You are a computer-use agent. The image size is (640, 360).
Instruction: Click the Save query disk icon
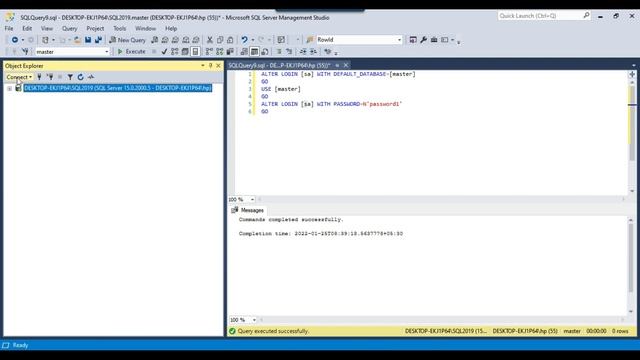coord(88,40)
